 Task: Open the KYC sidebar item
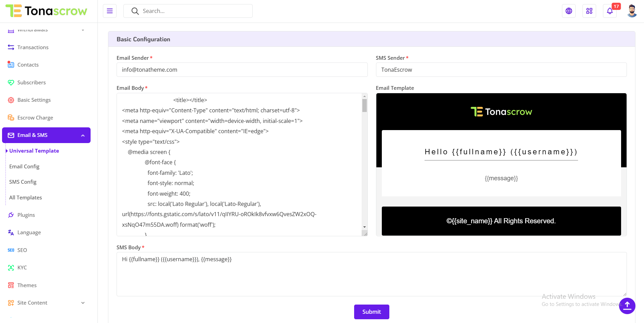22,267
